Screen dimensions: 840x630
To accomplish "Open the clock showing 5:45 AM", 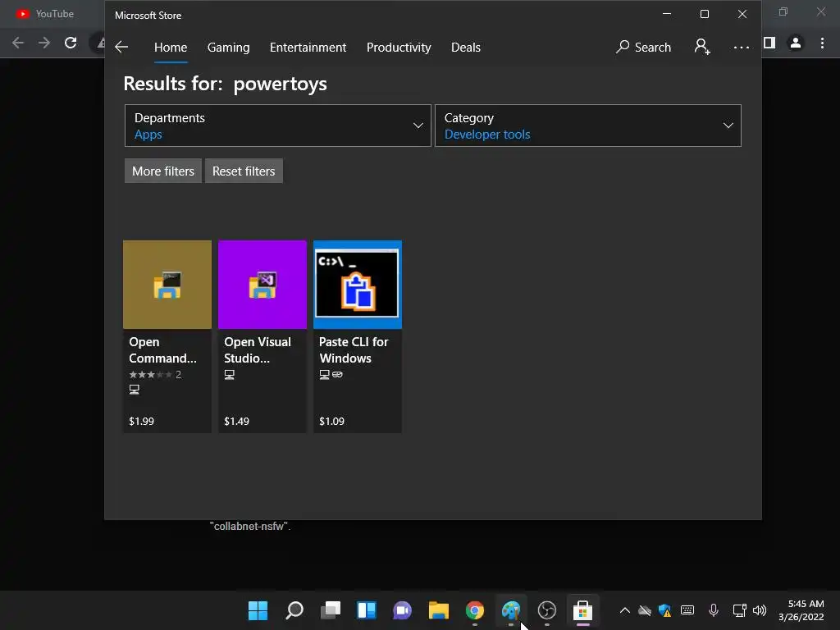I will click(x=801, y=610).
